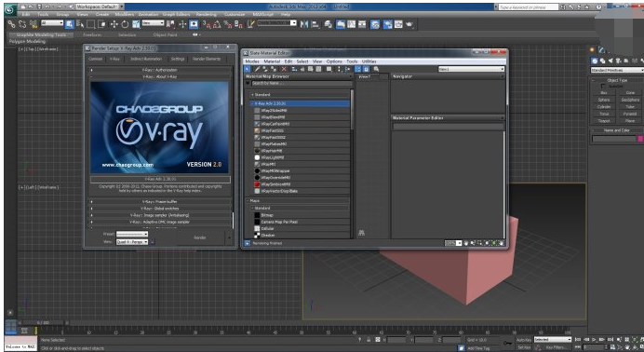This screenshot has width=644, height=352.
Task: Open the Standard Primitives dropdown
Action: (617, 70)
